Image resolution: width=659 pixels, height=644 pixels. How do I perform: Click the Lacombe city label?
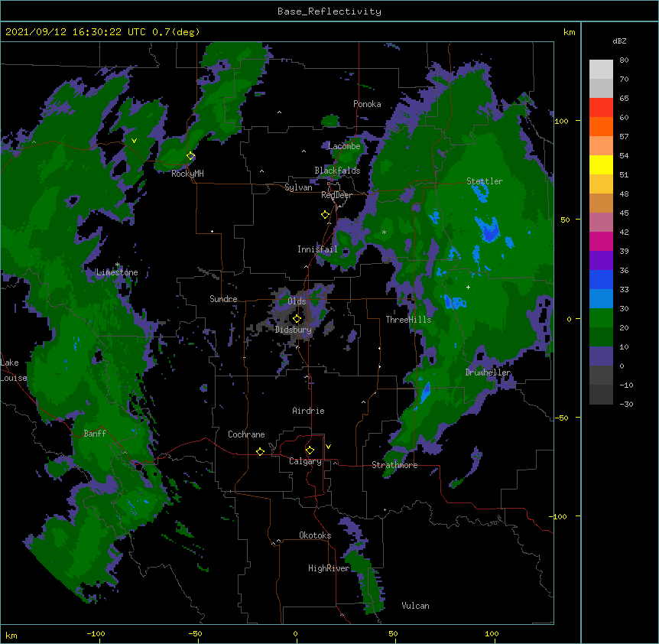[344, 146]
